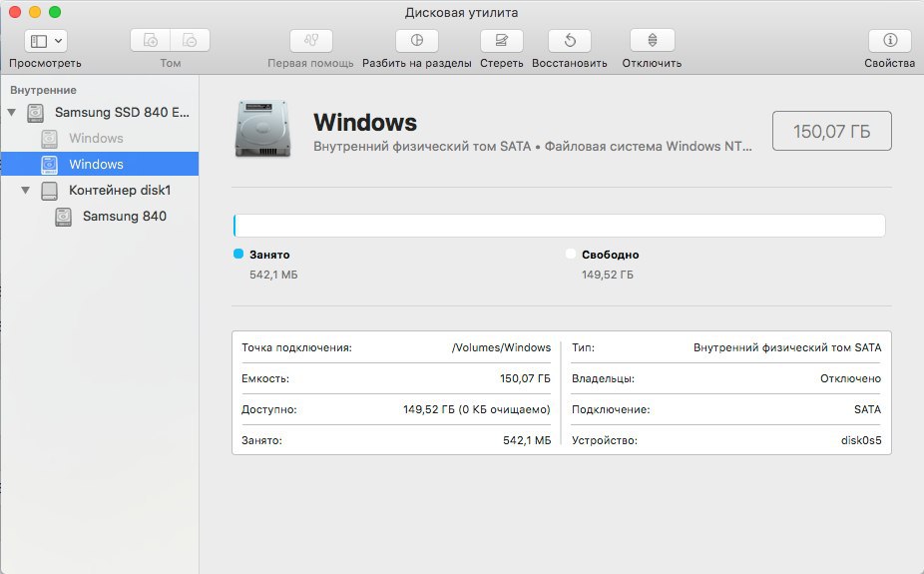
Task: Click the 542,1 МБ legend value
Action: tap(273, 275)
